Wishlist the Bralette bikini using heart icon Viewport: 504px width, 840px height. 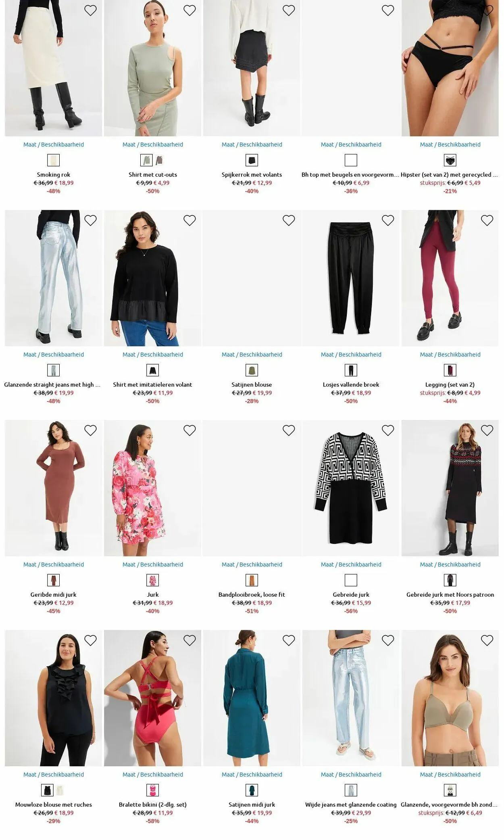(x=190, y=640)
